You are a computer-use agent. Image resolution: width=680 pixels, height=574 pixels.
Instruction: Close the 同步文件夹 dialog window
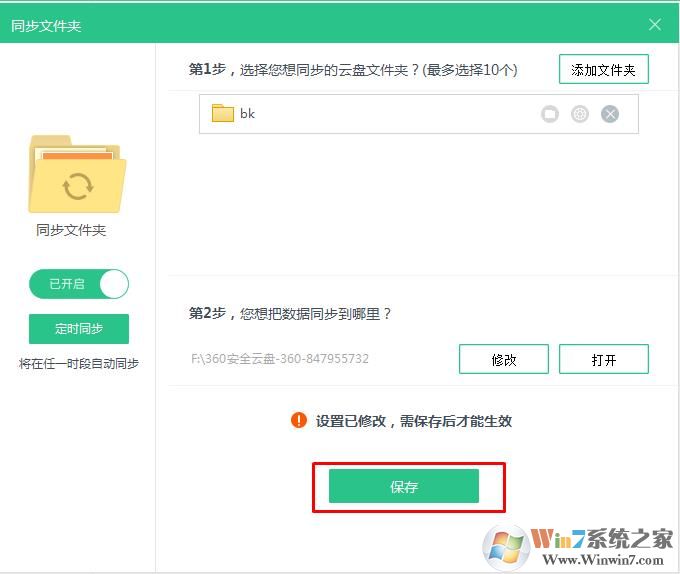click(655, 25)
